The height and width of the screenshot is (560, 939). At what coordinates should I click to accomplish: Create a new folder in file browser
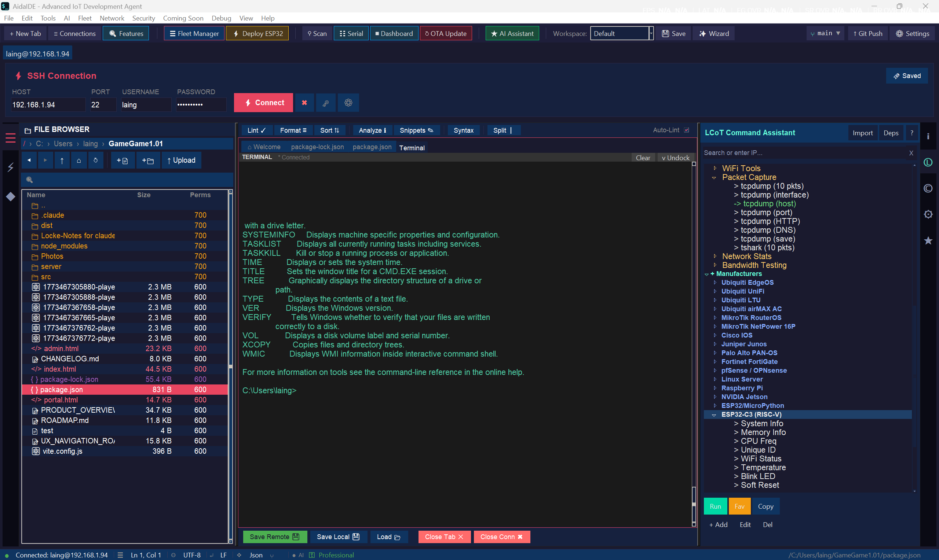click(x=148, y=161)
